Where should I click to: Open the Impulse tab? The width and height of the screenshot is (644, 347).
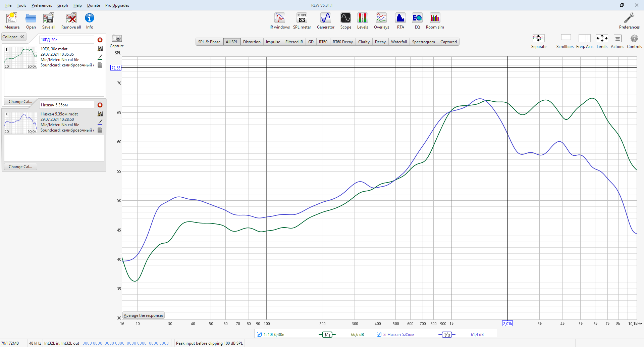[273, 42]
